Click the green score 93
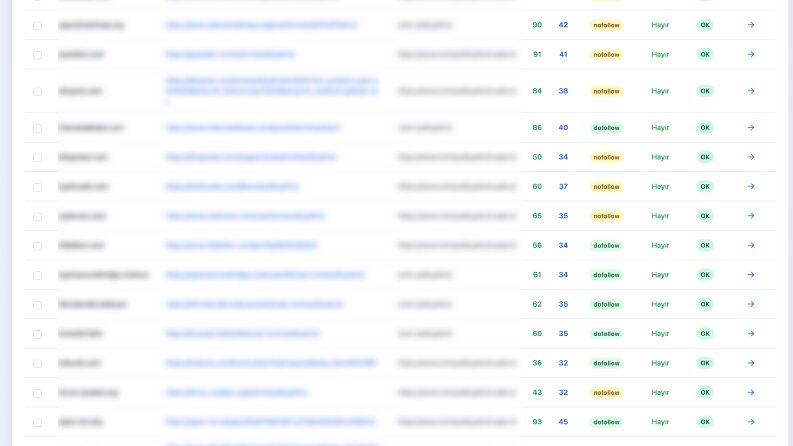 [x=537, y=422]
